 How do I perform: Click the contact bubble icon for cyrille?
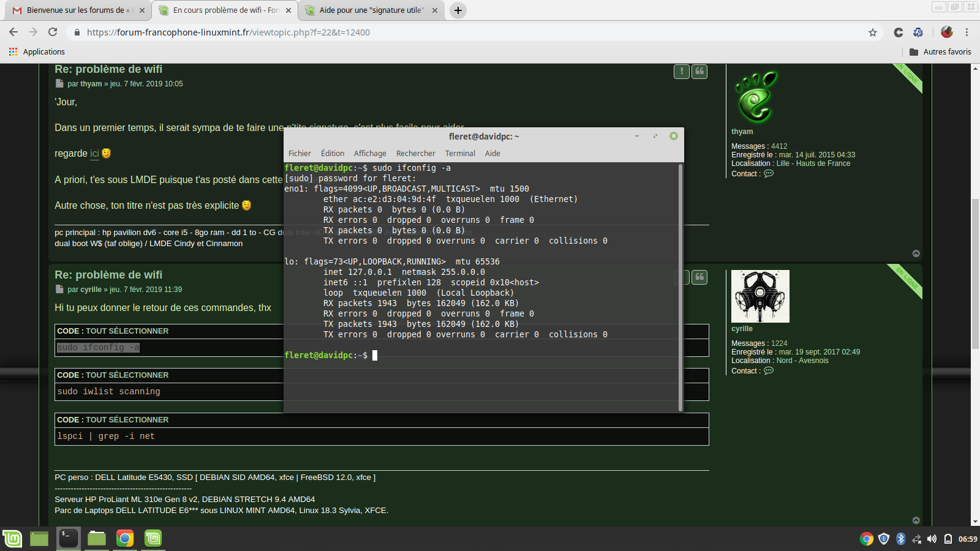(769, 371)
